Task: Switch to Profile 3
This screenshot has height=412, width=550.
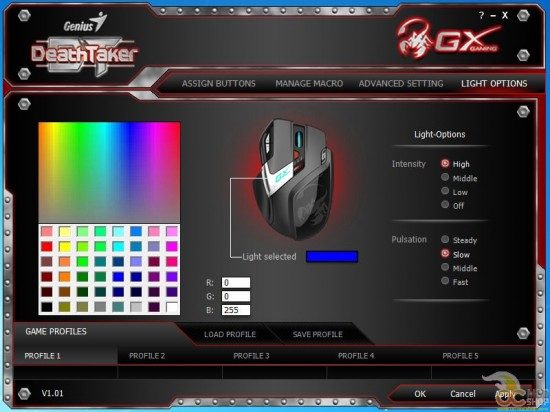Action: [x=251, y=356]
